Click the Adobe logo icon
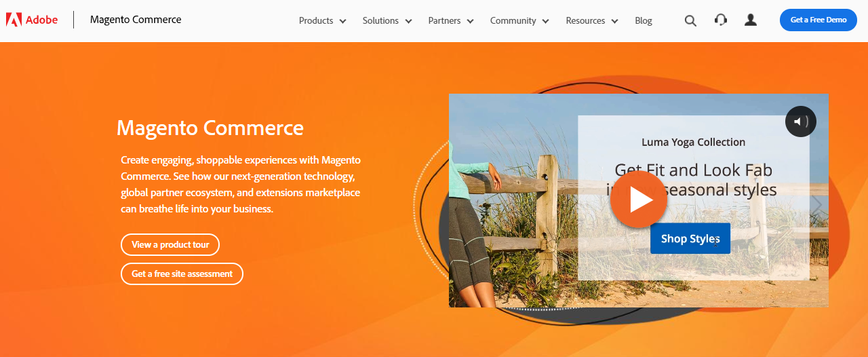 14,20
